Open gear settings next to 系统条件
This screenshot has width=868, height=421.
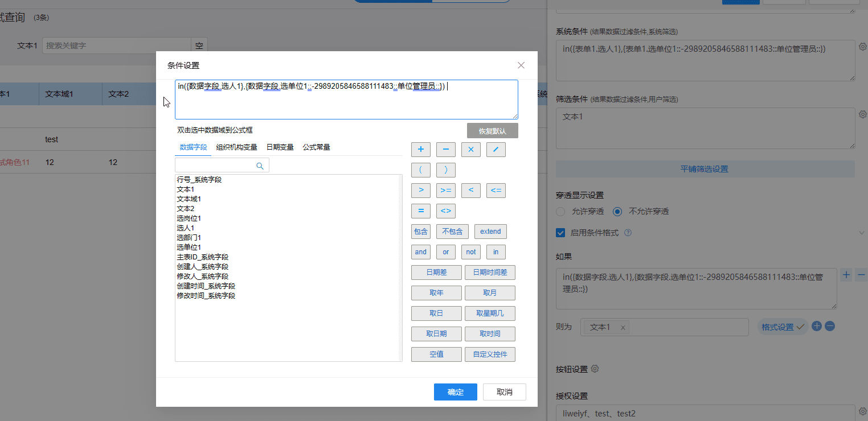click(x=862, y=47)
